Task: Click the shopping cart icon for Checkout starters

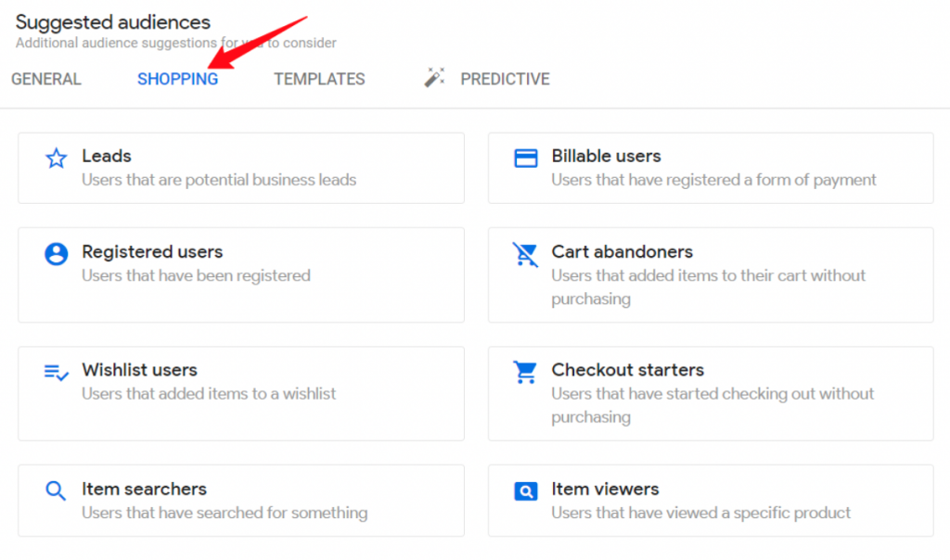Action: coord(525,373)
